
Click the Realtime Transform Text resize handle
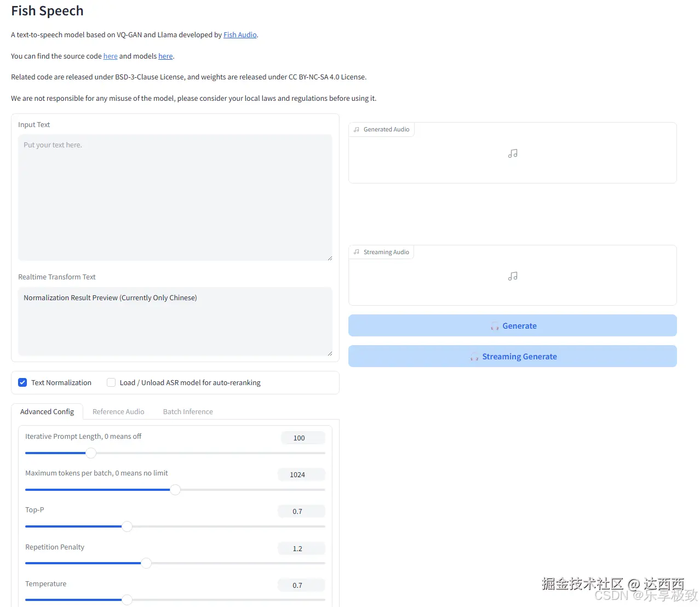click(x=330, y=353)
